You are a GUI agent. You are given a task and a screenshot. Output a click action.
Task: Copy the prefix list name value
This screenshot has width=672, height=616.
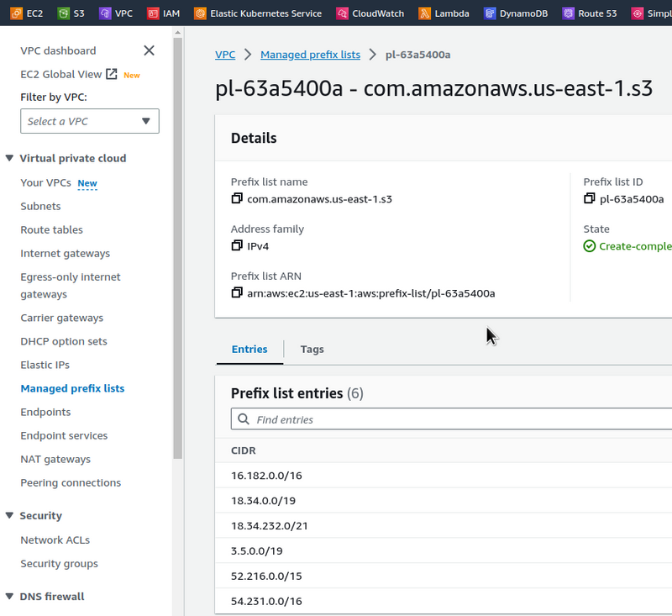point(237,199)
